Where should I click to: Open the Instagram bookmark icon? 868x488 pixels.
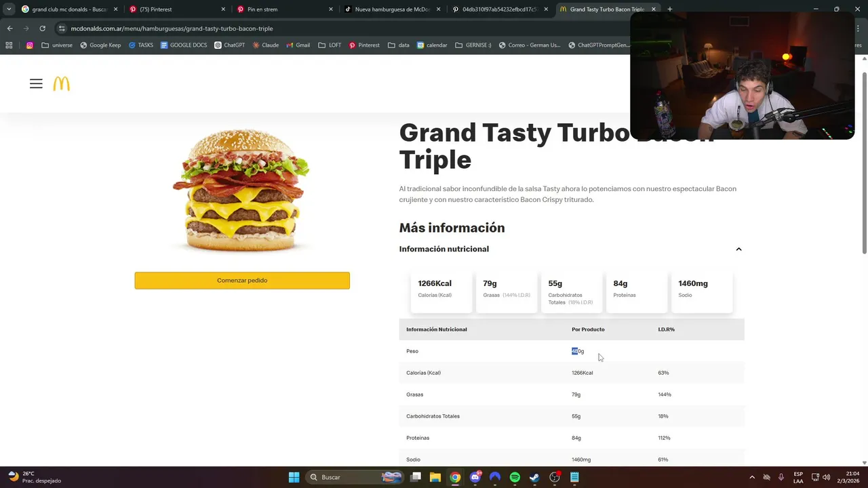[30, 45]
